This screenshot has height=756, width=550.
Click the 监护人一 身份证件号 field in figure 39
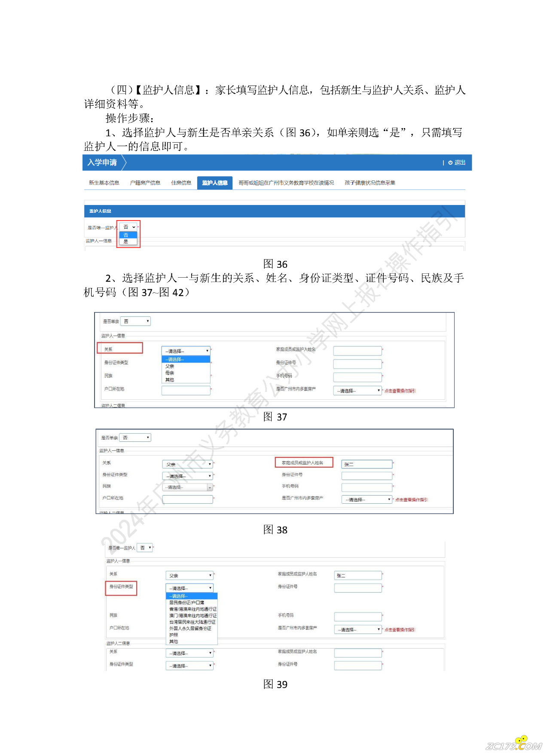(x=358, y=588)
